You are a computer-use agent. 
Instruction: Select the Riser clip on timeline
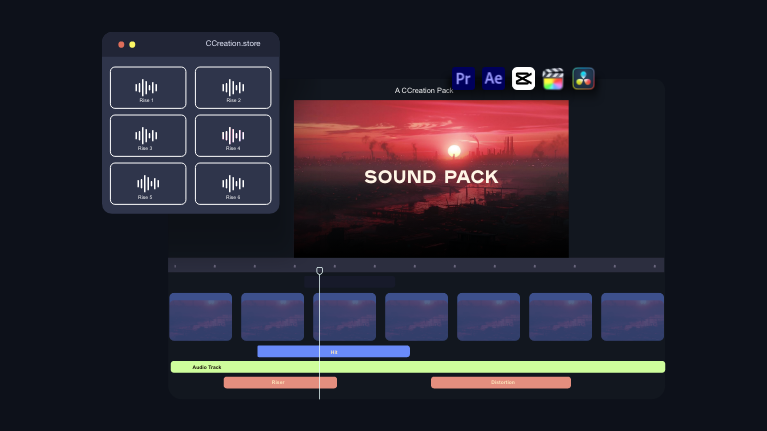279,382
